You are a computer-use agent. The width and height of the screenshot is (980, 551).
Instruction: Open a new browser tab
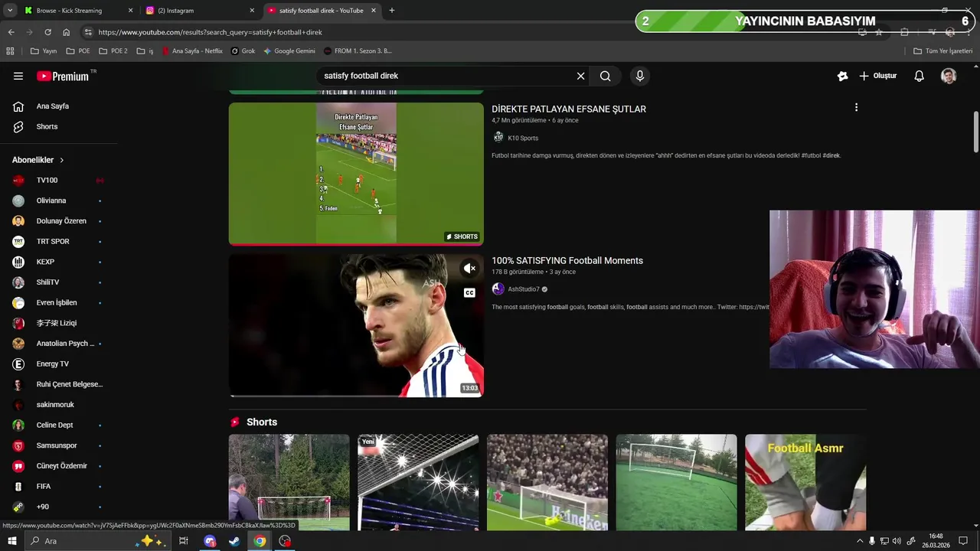pos(392,11)
